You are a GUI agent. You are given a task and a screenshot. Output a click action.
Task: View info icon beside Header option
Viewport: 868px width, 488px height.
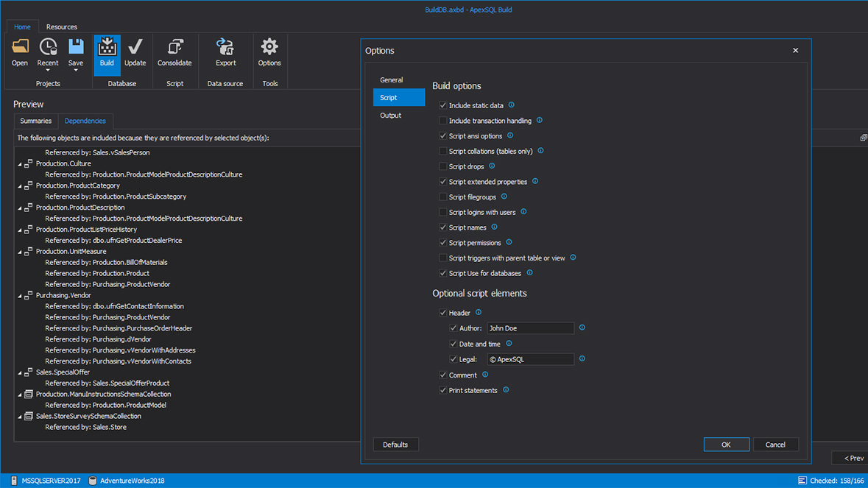[x=479, y=312]
